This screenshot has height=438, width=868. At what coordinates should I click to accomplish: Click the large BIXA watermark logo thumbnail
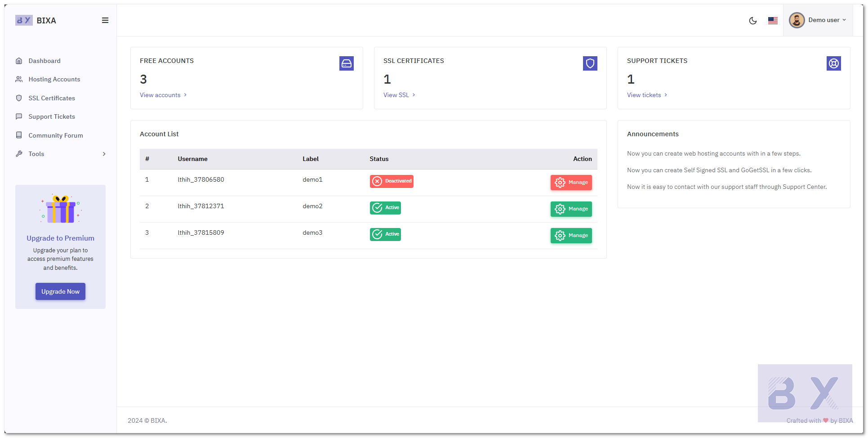click(805, 393)
